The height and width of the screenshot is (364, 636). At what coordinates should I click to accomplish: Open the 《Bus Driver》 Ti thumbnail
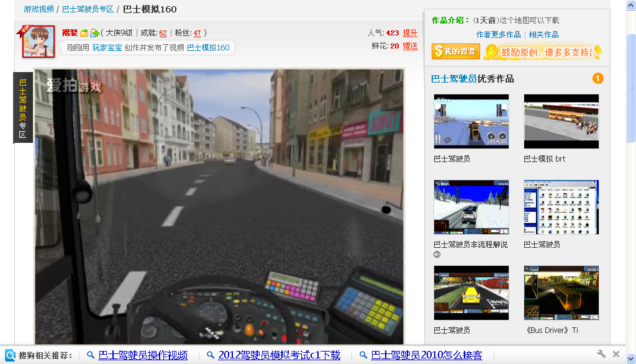(561, 293)
